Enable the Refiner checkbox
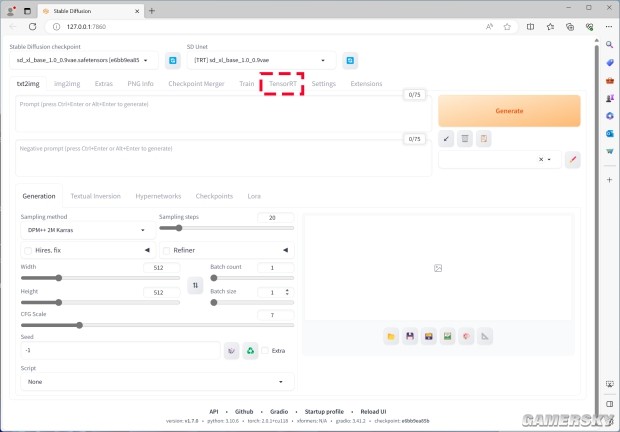The image size is (620, 432). (166, 251)
